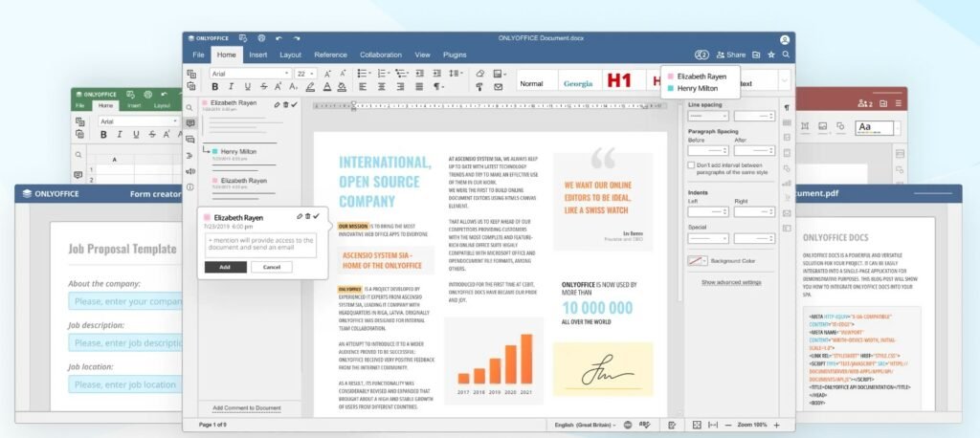Apply italic formatting in the document editor

click(232, 87)
